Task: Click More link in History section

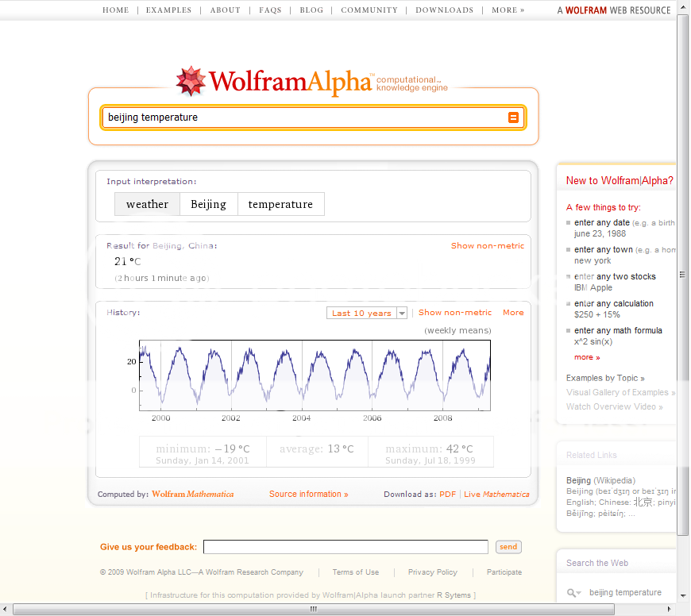Action: click(x=513, y=313)
